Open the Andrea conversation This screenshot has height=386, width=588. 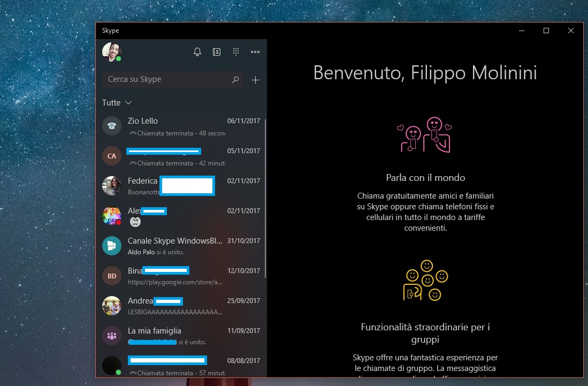pos(181,306)
